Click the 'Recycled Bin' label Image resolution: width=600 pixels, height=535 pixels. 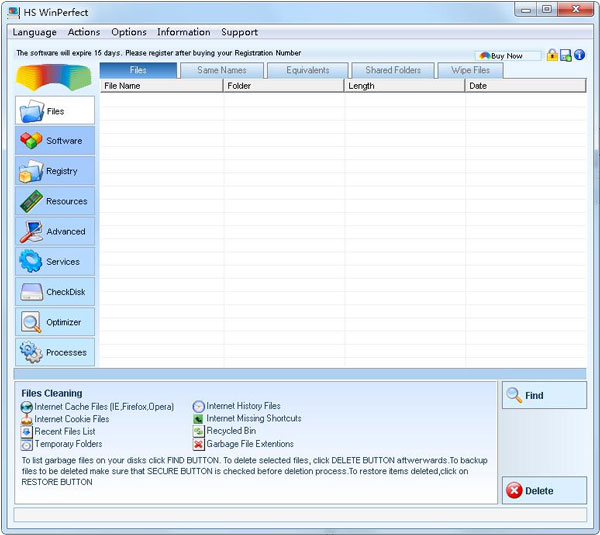click(x=232, y=431)
